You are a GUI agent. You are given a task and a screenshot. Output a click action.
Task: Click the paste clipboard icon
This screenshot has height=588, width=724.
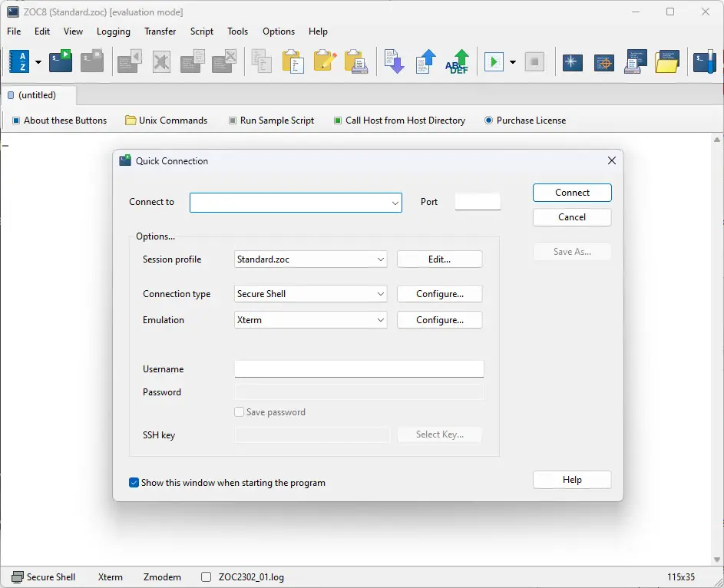pos(293,61)
